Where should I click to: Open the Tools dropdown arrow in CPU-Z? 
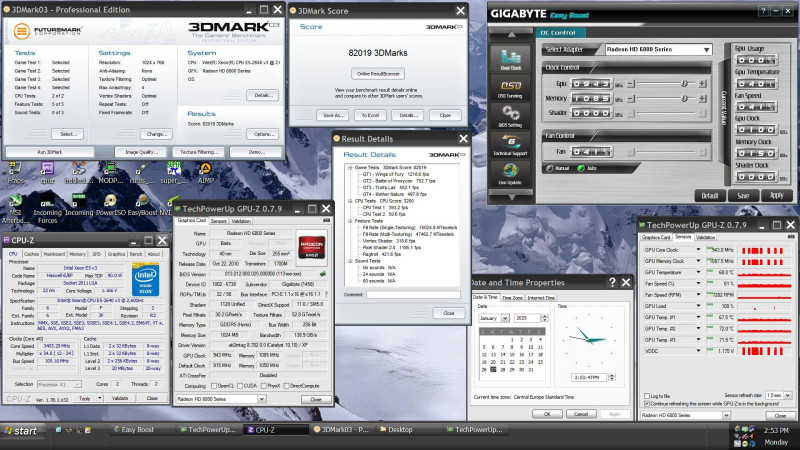click(100, 398)
